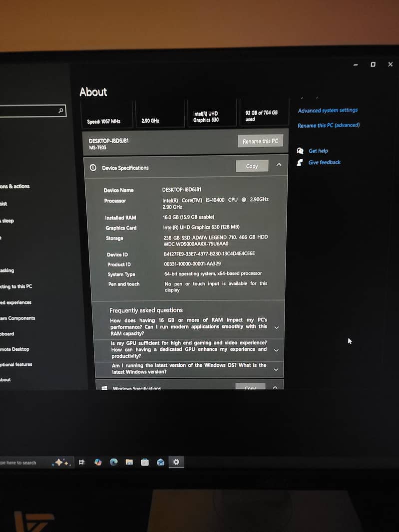Image resolution: width=399 pixels, height=532 pixels.
Task: Open Notifications & actions in the sidebar
Action: (x=14, y=186)
